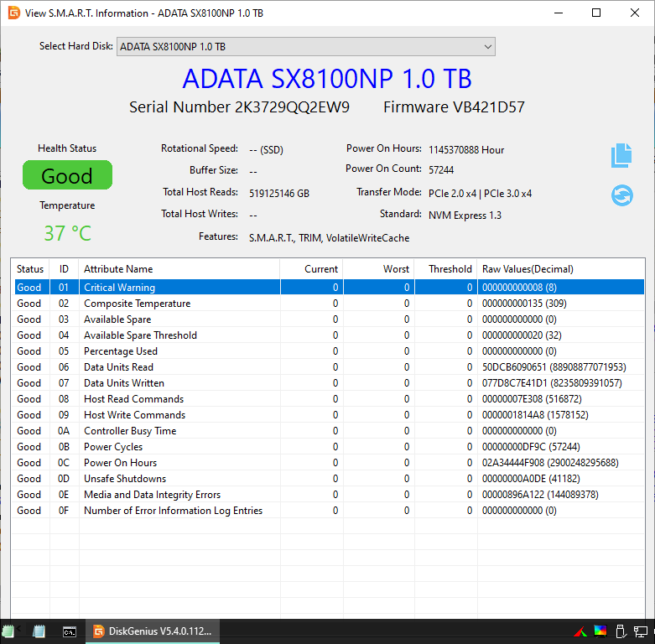The width and height of the screenshot is (655, 644).
Task: Open the network computer tray icon
Action: pyautogui.click(x=641, y=631)
